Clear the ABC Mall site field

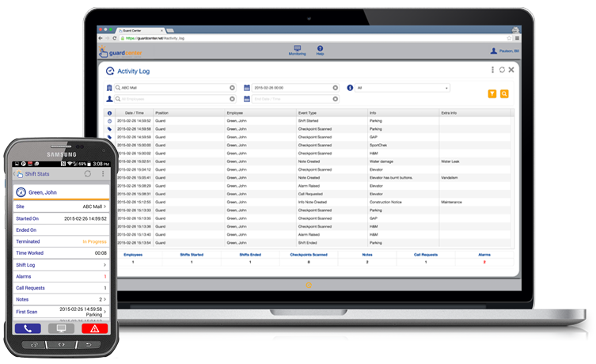tap(232, 88)
